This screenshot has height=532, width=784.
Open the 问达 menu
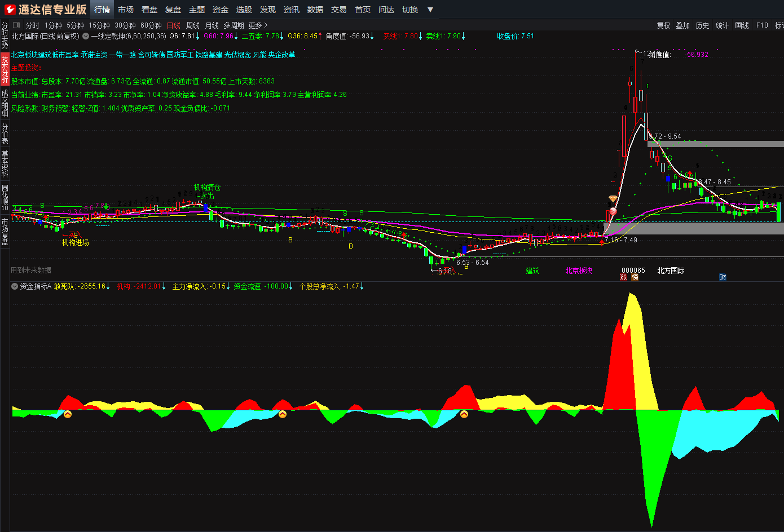pyautogui.click(x=386, y=10)
